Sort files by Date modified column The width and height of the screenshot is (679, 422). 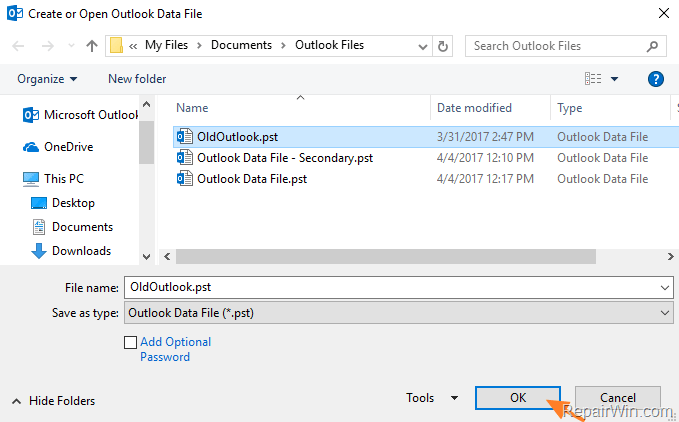coord(474,108)
